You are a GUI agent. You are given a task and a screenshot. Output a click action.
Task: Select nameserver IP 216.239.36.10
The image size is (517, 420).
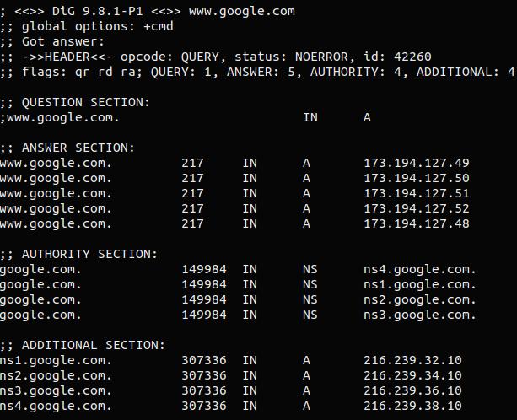coord(412,390)
